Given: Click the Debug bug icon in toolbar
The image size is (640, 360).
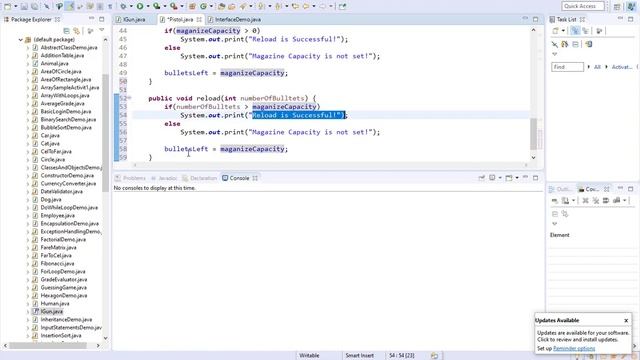Looking at the screenshot, I should pyautogui.click(x=123, y=6).
